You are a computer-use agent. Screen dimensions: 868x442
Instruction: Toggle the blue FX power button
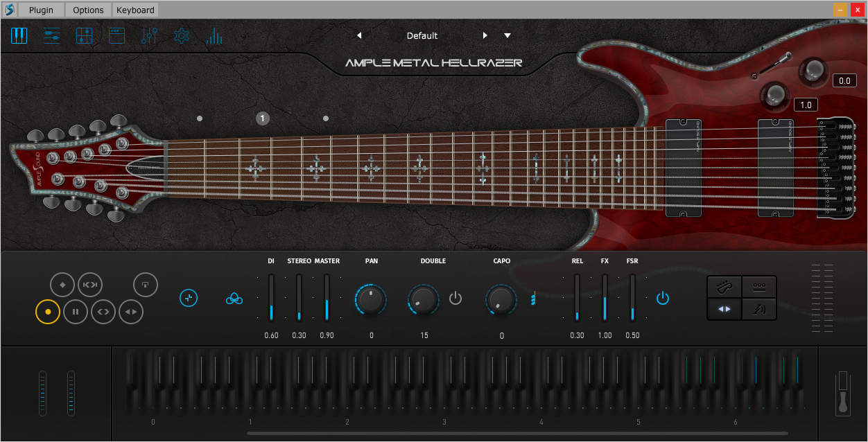663,299
